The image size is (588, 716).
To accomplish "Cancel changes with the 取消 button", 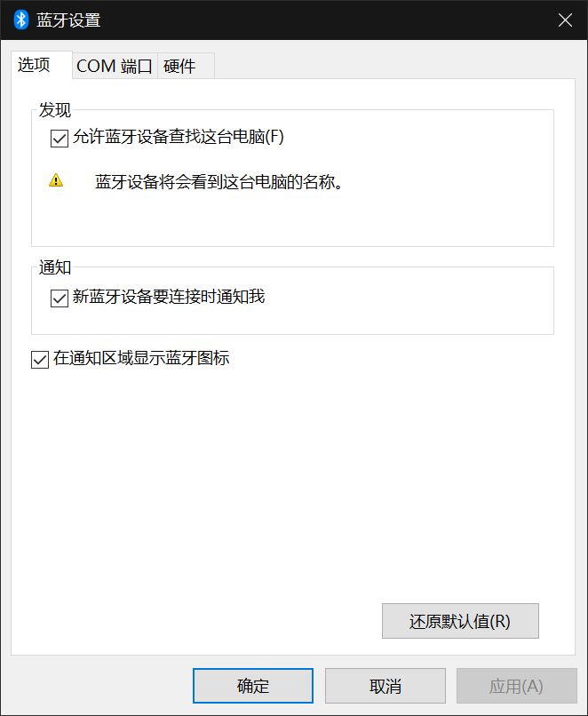I will tap(385, 686).
